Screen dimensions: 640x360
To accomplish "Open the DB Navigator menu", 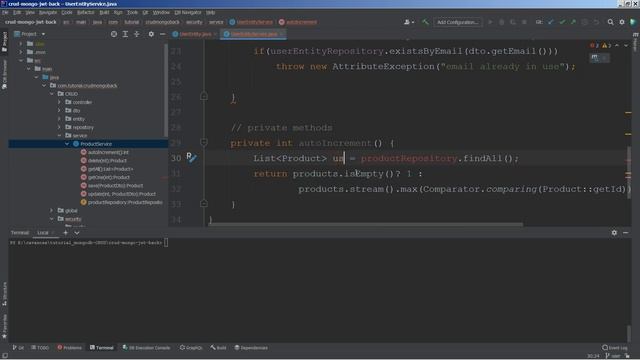I will click(188, 13).
